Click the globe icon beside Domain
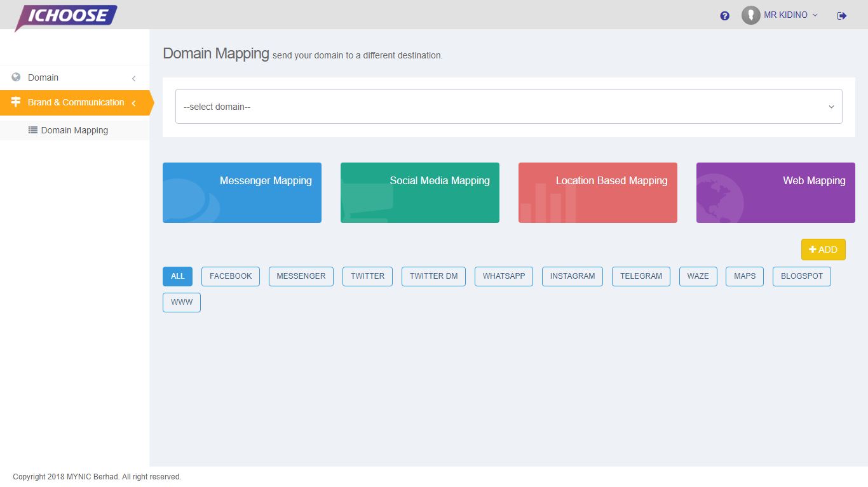 point(16,77)
